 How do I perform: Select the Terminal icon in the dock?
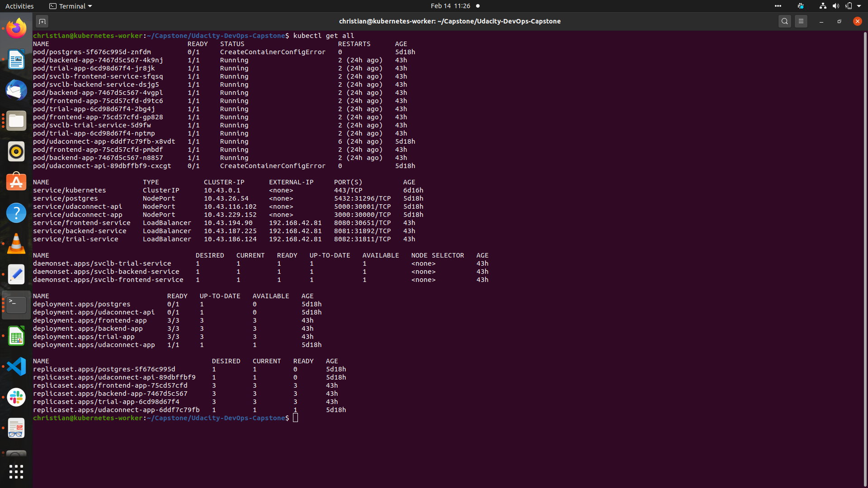16,305
